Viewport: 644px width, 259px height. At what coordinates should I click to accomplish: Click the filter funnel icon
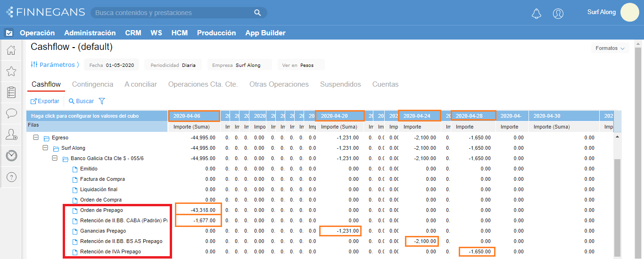pos(101,101)
